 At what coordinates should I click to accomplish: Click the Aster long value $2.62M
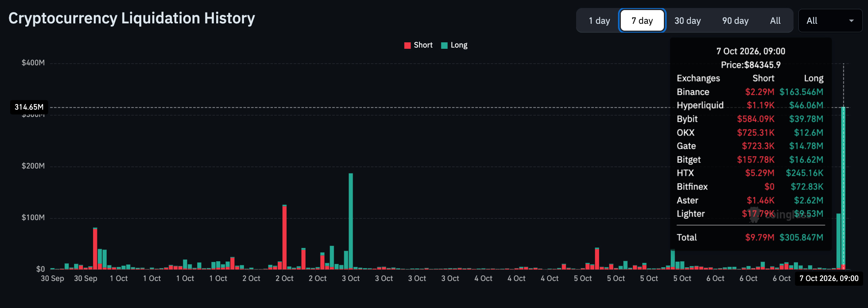tap(808, 200)
